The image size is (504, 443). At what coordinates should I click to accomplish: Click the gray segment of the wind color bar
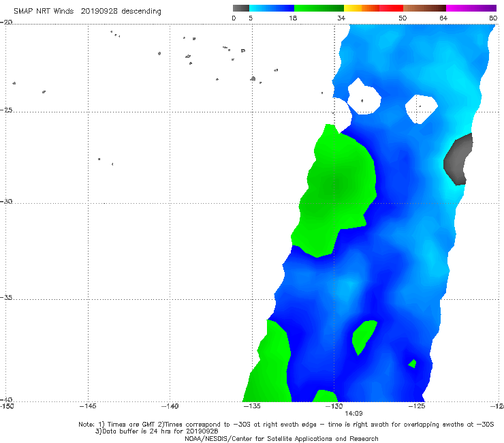click(x=240, y=8)
